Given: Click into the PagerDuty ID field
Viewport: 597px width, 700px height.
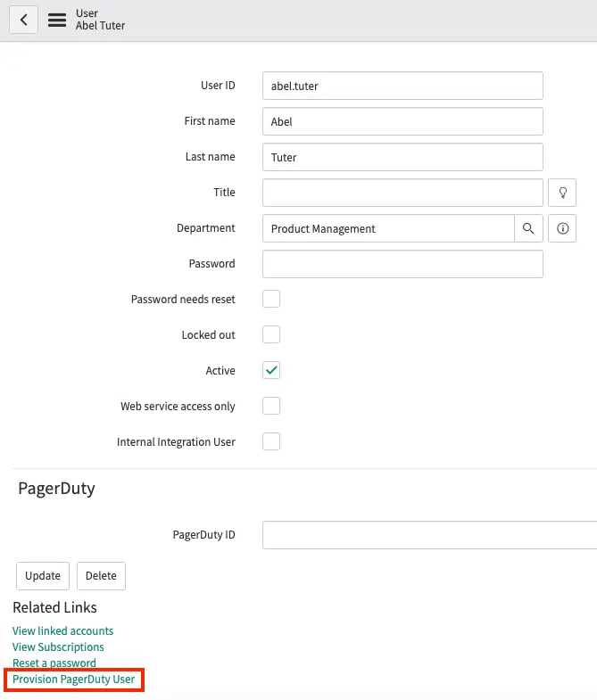Looking at the screenshot, I should pyautogui.click(x=428, y=535).
